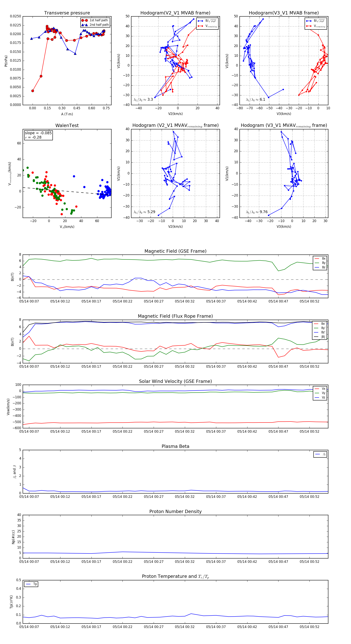
Task: Click the 'VA(km/s)' axis label in WalenTest
Action: point(67,227)
